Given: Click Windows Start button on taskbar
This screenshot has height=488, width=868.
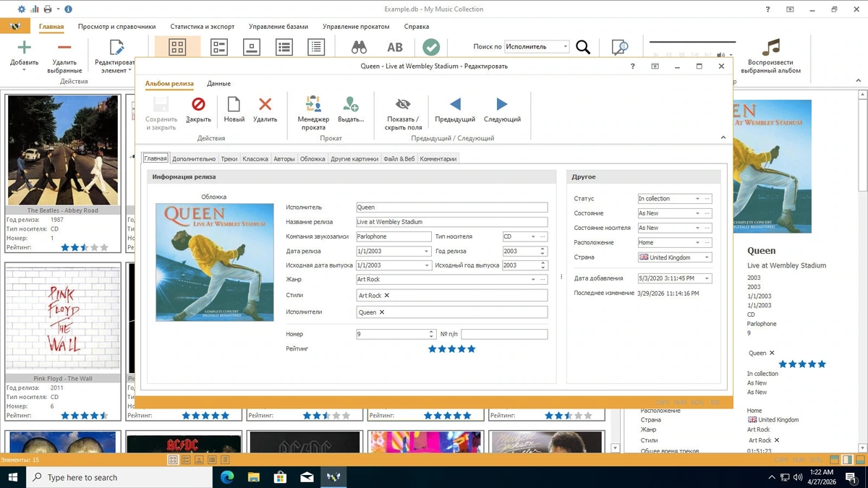Looking at the screenshot, I should (12, 477).
